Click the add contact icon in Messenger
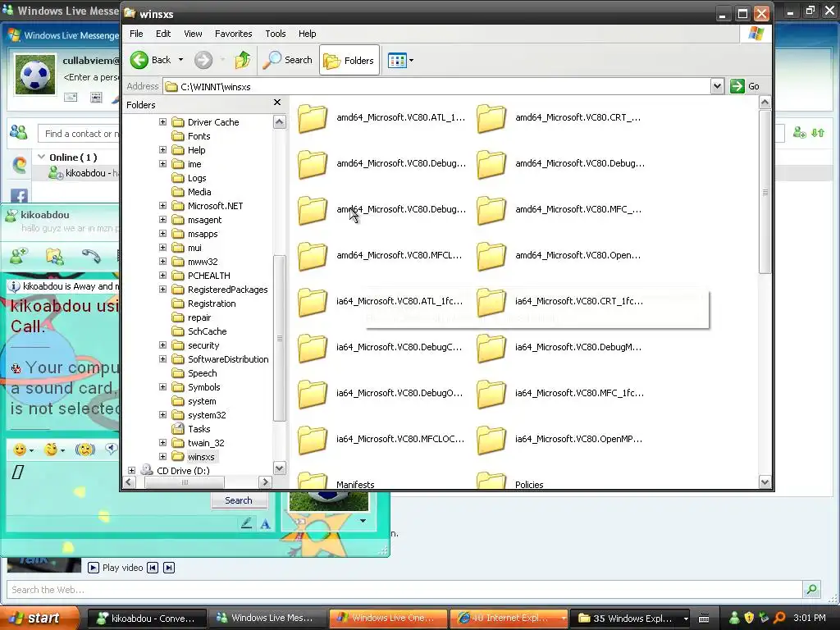This screenshot has width=840, height=630. (x=799, y=132)
